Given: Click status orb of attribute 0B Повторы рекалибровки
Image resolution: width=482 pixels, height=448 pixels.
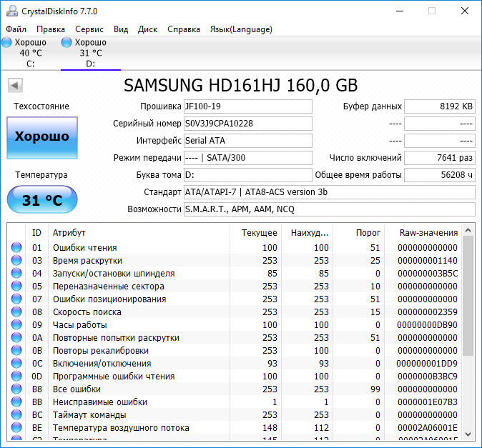Looking at the screenshot, I should pyautogui.click(x=16, y=350).
